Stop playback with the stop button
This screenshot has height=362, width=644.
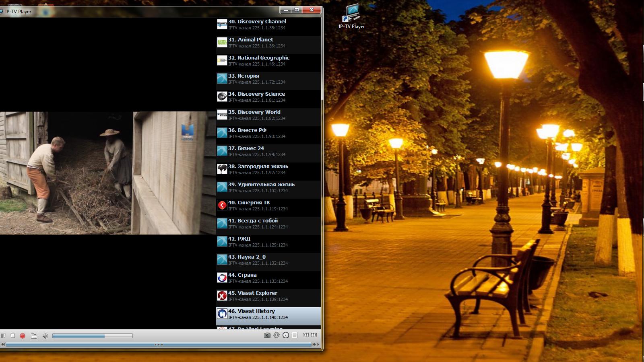[x=13, y=336]
